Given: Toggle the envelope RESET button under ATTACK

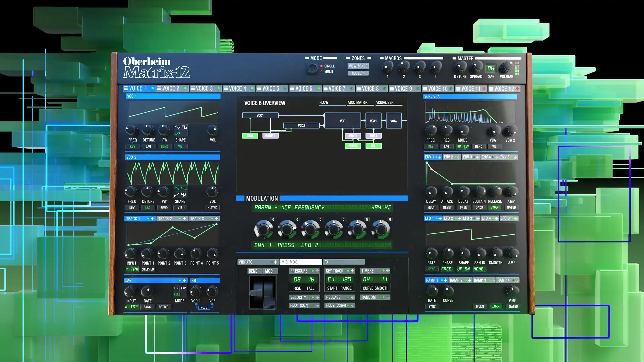Looking at the screenshot, I should click(x=447, y=208).
